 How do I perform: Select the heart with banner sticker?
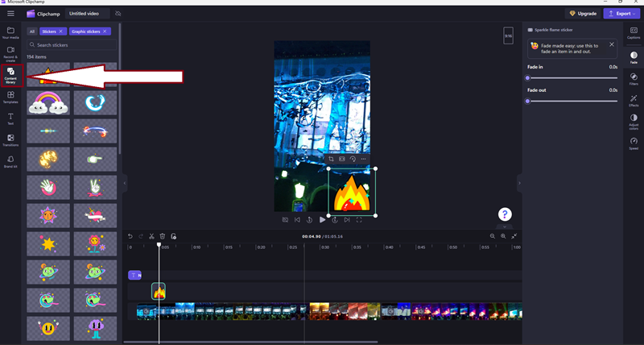point(95,215)
